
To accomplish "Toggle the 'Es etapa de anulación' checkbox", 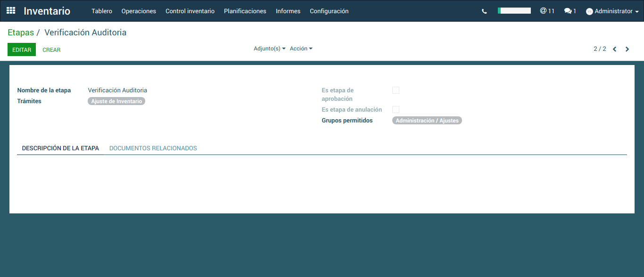I will 396,110.
